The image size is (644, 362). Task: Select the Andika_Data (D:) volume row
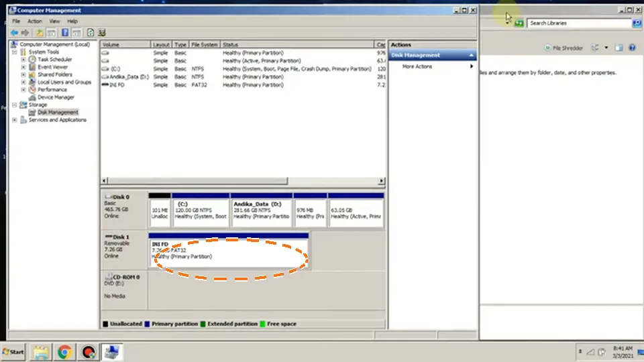(243, 76)
